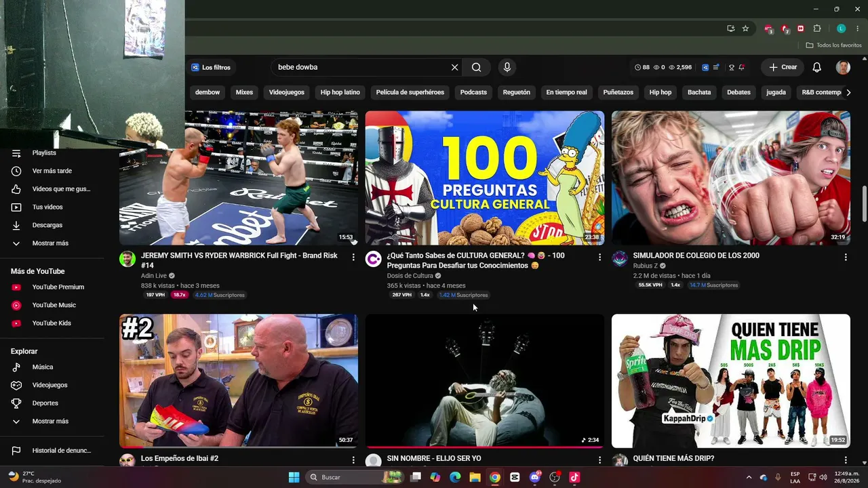Open options menu for Jeremy Smith fight video
The width and height of the screenshot is (868, 488).
coord(353,257)
